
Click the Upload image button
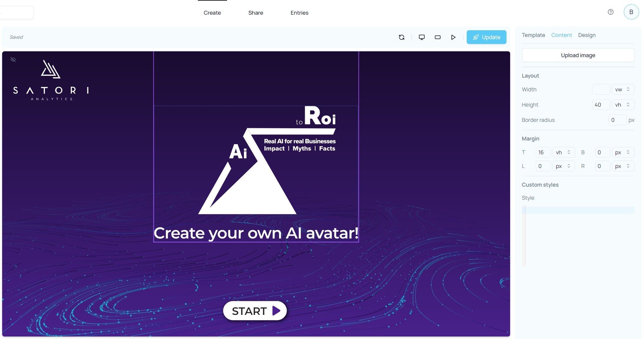[578, 55]
